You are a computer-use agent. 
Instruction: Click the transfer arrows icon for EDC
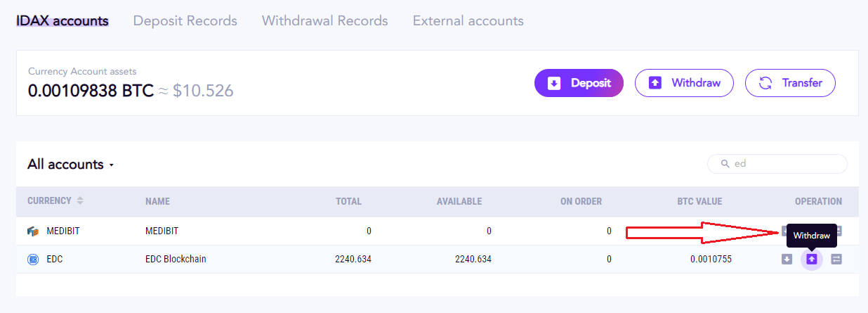coord(836,259)
